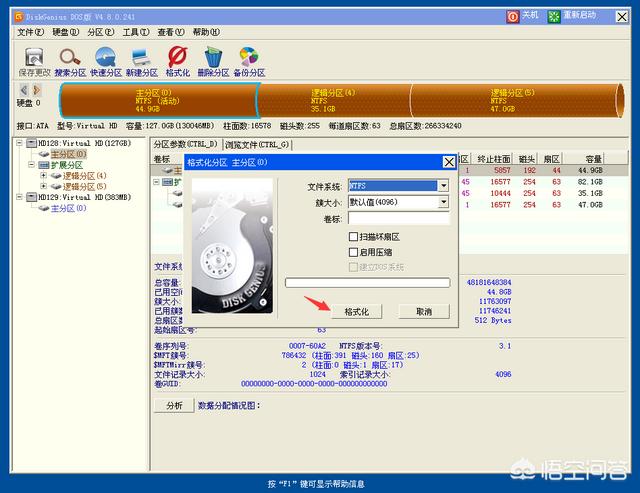Open the Partition (分区) menu
The height and width of the screenshot is (493, 640).
coord(100,32)
